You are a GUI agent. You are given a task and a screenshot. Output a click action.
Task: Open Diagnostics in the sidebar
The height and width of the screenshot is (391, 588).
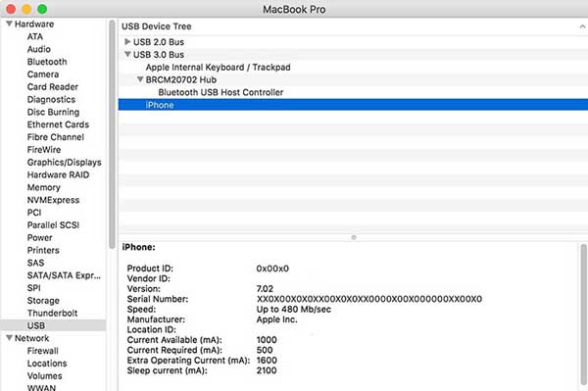click(51, 99)
